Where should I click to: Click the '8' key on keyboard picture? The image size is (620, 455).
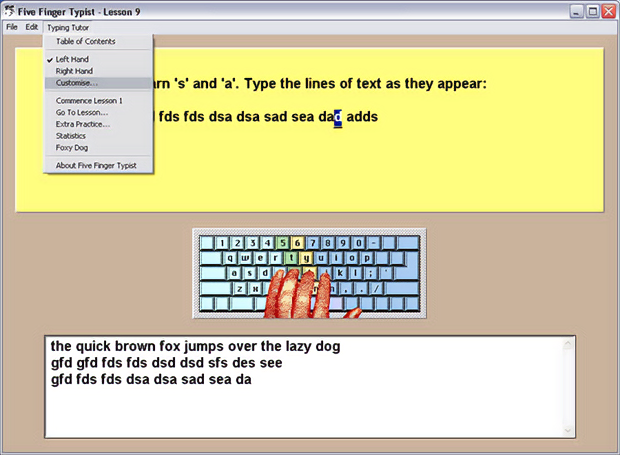click(328, 242)
